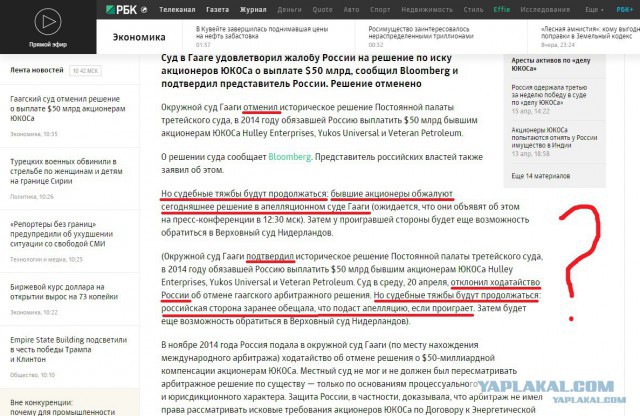Image resolution: width=640 pixels, height=416 pixels.
Task: Click the 10:42 МСК time badge
Action: 85,71
